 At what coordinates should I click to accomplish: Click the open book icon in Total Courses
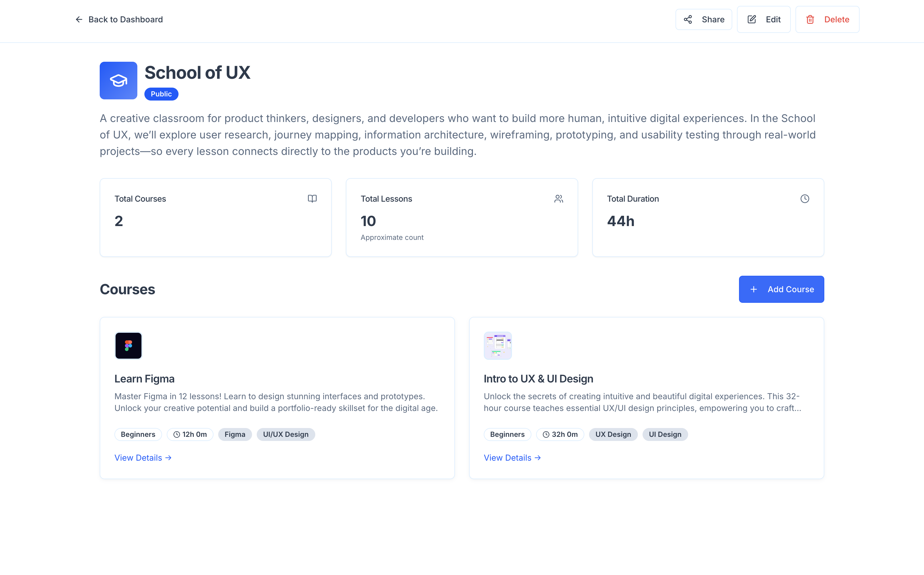click(x=312, y=198)
